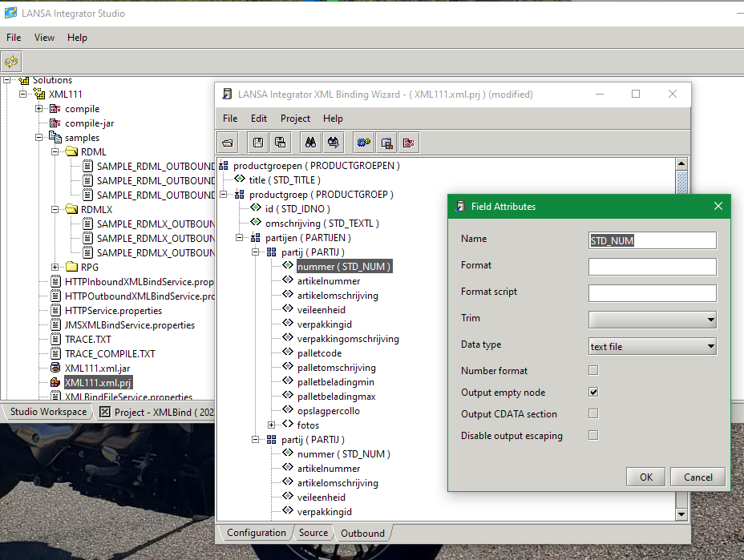744x560 pixels.
Task: Open the Data type dropdown
Action: [x=652, y=347]
